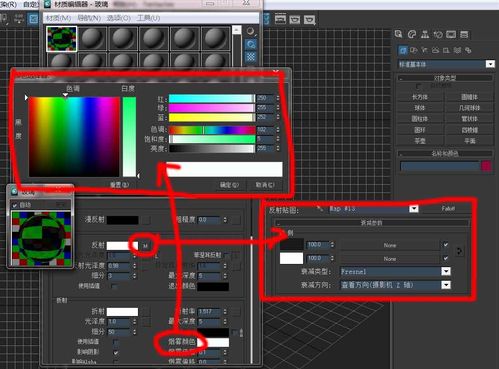499x369 pixels.
Task: Open the 选项(O) menu
Action: click(119, 18)
